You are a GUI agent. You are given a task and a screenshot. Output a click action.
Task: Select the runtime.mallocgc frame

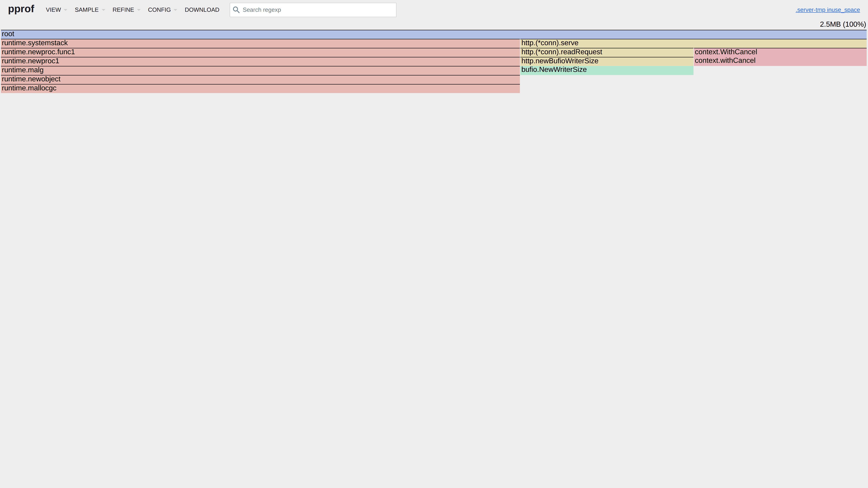pyautogui.click(x=260, y=89)
